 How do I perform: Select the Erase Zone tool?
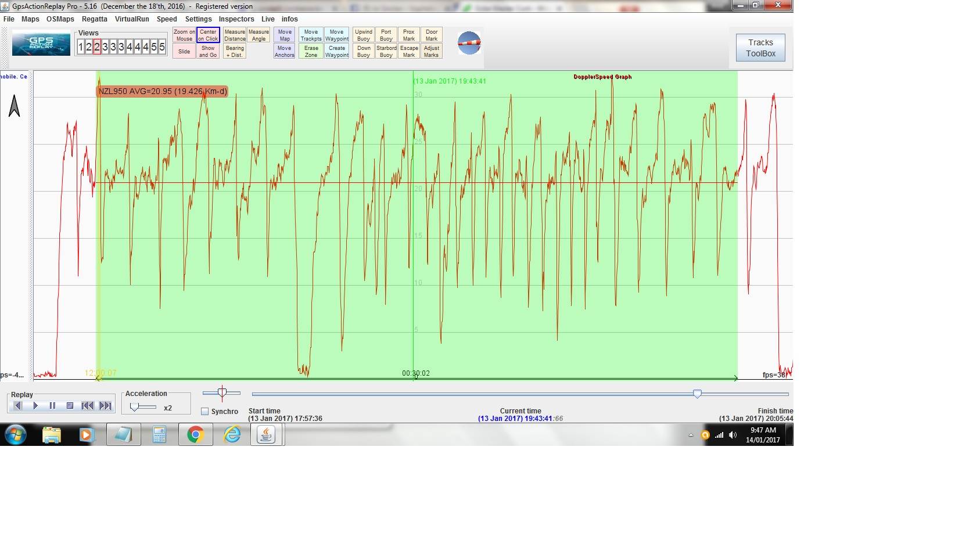click(311, 52)
